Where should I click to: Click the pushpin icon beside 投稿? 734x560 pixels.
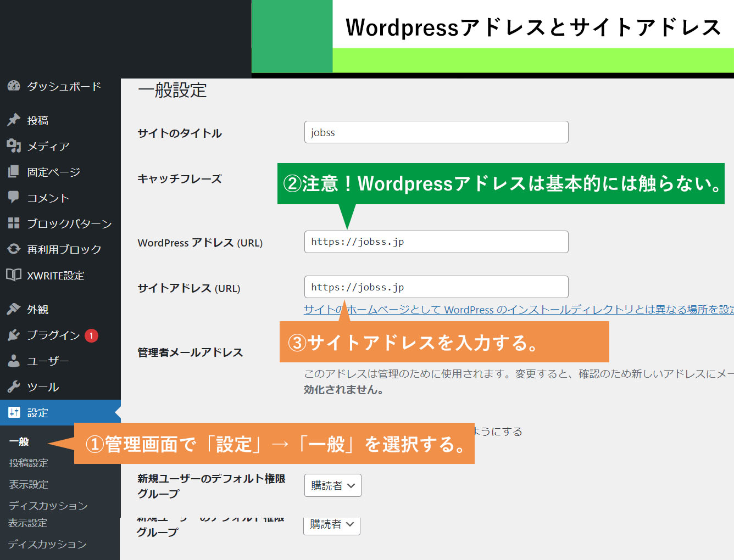[x=14, y=120]
